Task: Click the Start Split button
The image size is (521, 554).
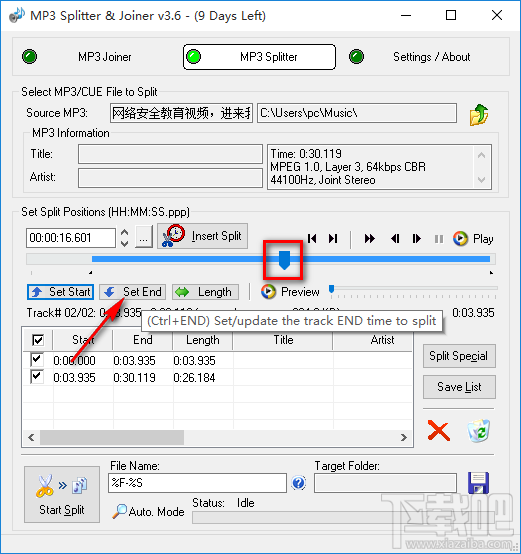Action: [62, 494]
